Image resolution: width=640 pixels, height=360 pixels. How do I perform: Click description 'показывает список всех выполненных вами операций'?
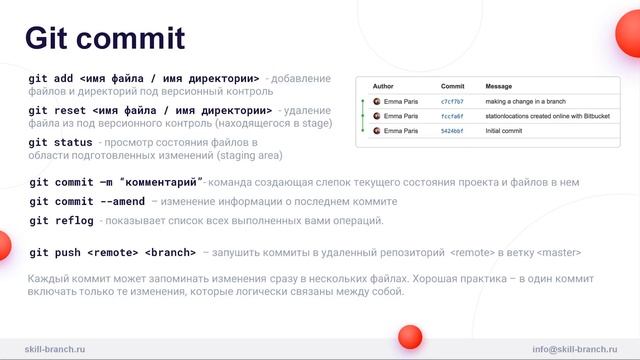pyautogui.click(x=244, y=221)
